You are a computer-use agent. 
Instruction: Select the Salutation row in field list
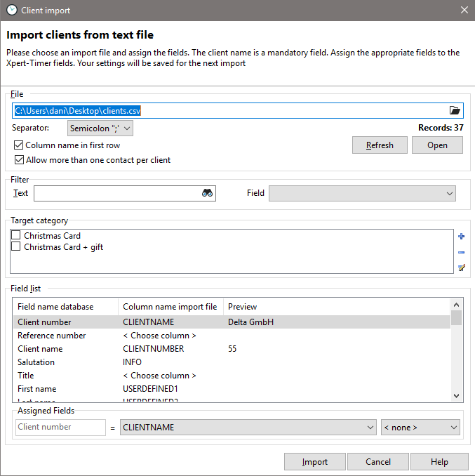[36, 362]
